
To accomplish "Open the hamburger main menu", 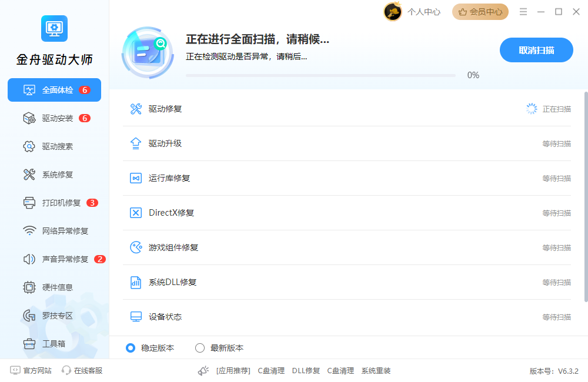I will 523,12.
